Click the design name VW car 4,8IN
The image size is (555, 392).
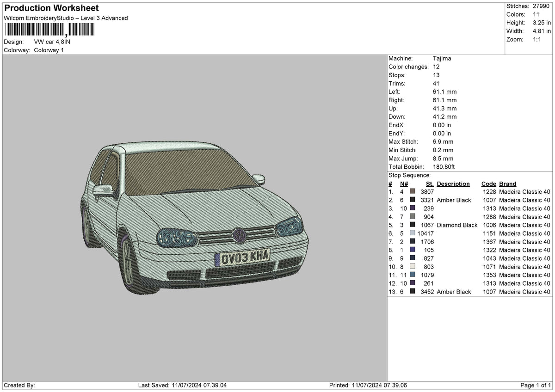(52, 41)
